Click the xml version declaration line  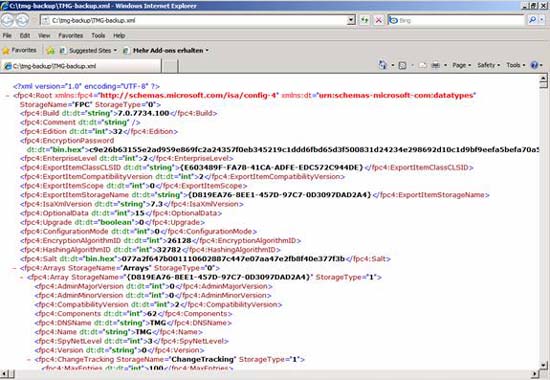pyautogui.click(x=86, y=86)
